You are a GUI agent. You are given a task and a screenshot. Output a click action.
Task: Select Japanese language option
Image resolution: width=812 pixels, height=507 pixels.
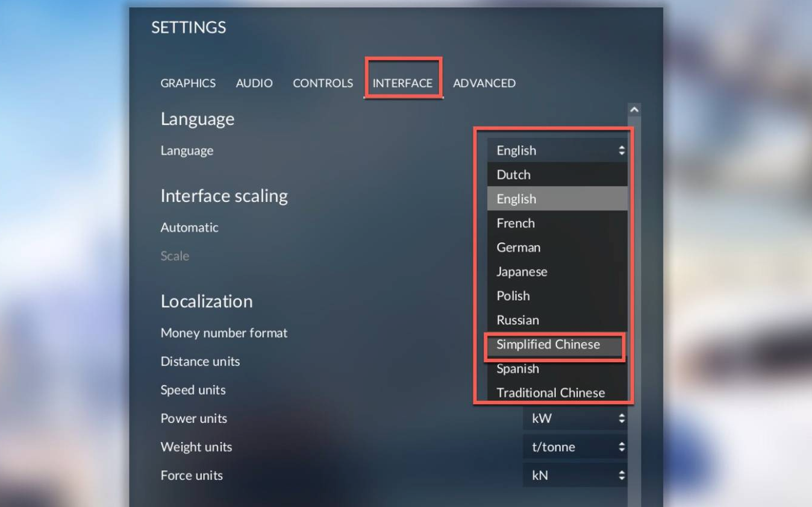[x=557, y=271]
